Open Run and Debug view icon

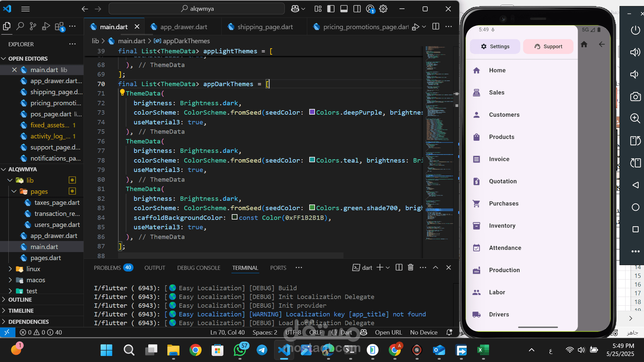point(46,26)
